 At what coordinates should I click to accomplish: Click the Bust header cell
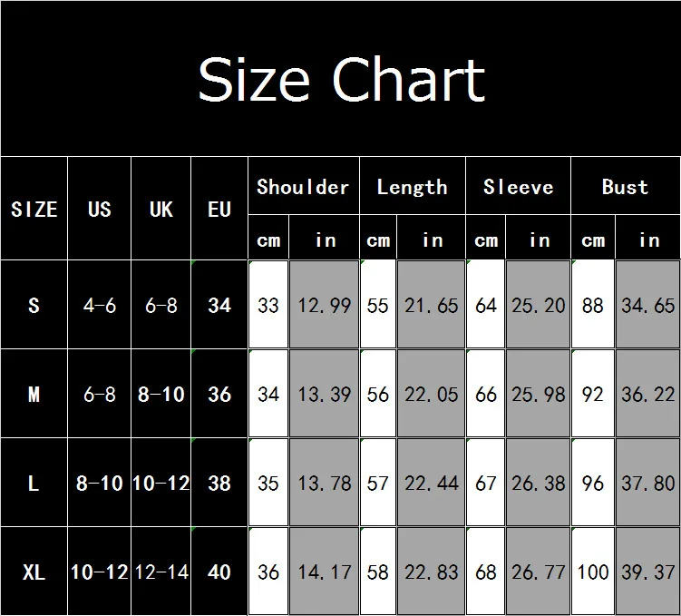point(625,187)
